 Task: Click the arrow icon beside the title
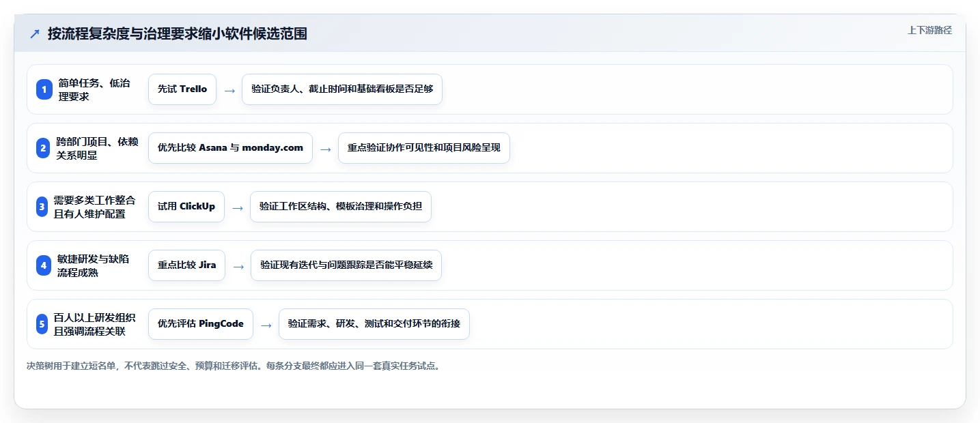pyautogui.click(x=35, y=33)
